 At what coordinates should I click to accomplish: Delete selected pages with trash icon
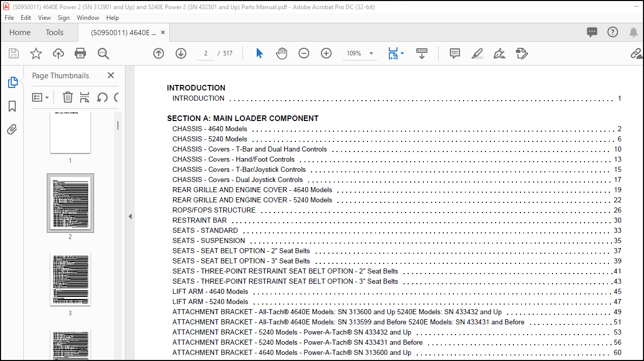click(x=68, y=97)
